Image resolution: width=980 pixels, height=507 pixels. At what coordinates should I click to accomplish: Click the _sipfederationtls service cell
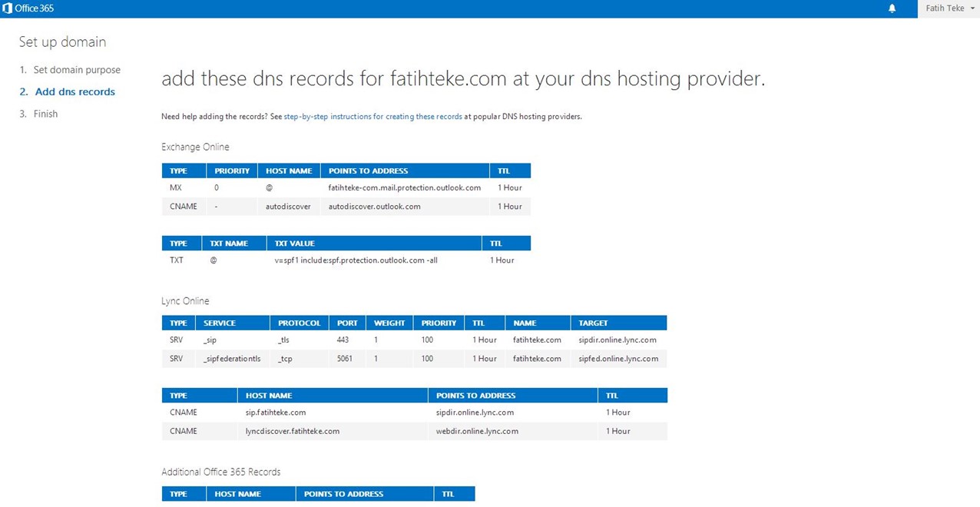pos(232,359)
